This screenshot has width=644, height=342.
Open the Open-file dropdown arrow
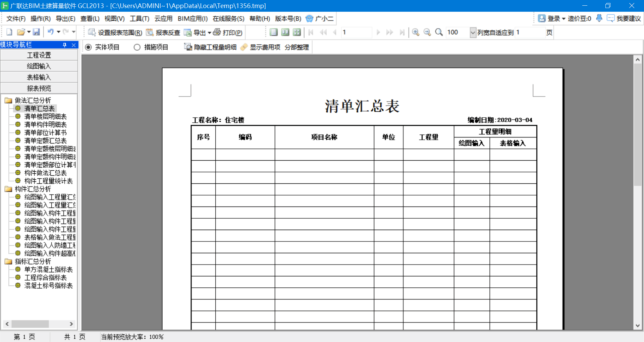pyautogui.click(x=29, y=32)
